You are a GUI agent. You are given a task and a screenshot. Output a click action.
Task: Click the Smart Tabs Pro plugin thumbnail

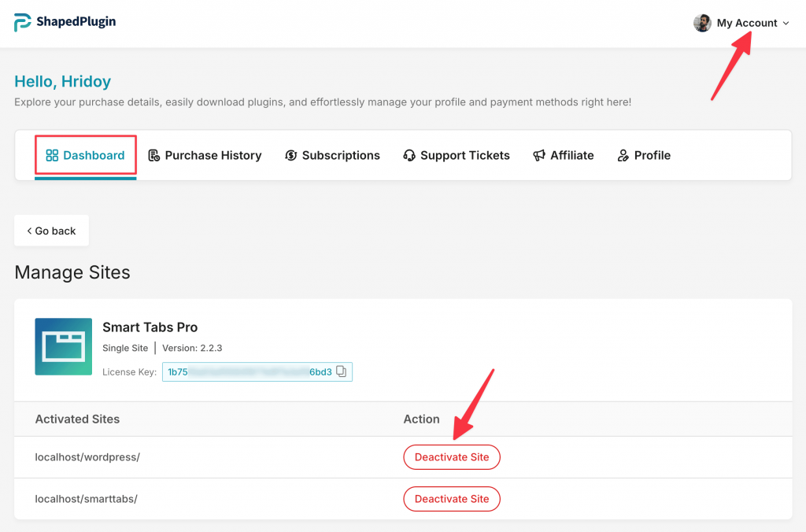click(x=64, y=346)
